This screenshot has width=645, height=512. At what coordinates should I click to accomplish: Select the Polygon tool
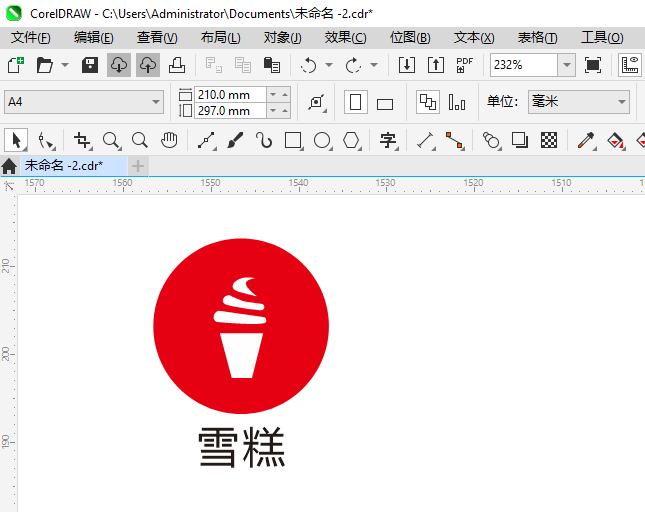(x=352, y=140)
